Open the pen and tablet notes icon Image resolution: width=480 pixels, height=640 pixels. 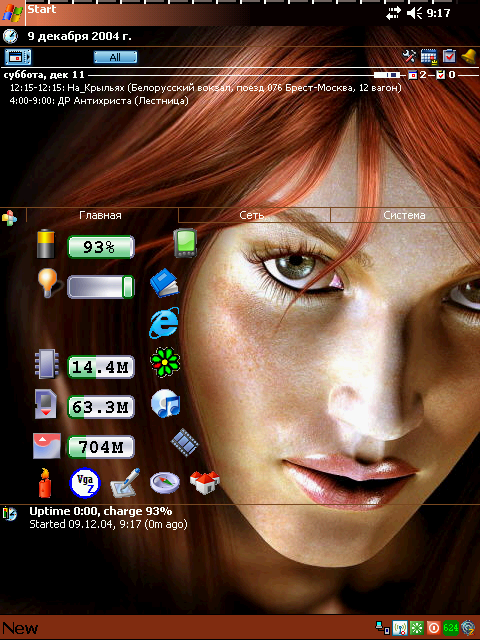point(125,483)
